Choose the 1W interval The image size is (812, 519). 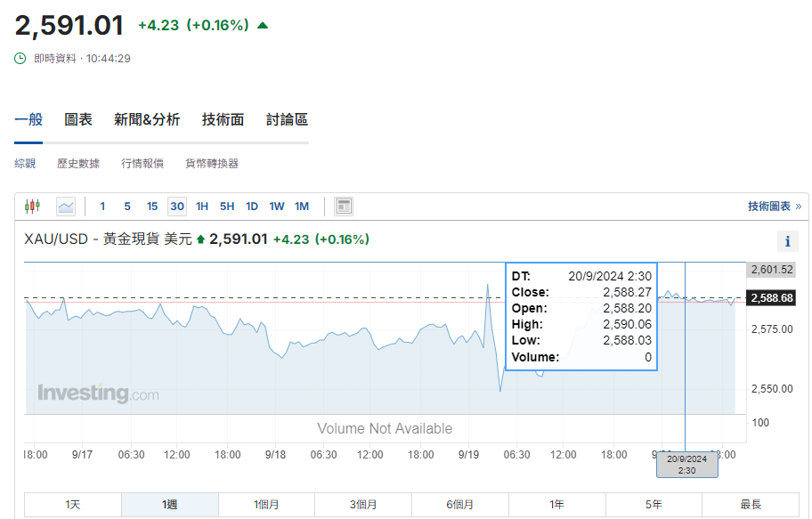coord(277,207)
